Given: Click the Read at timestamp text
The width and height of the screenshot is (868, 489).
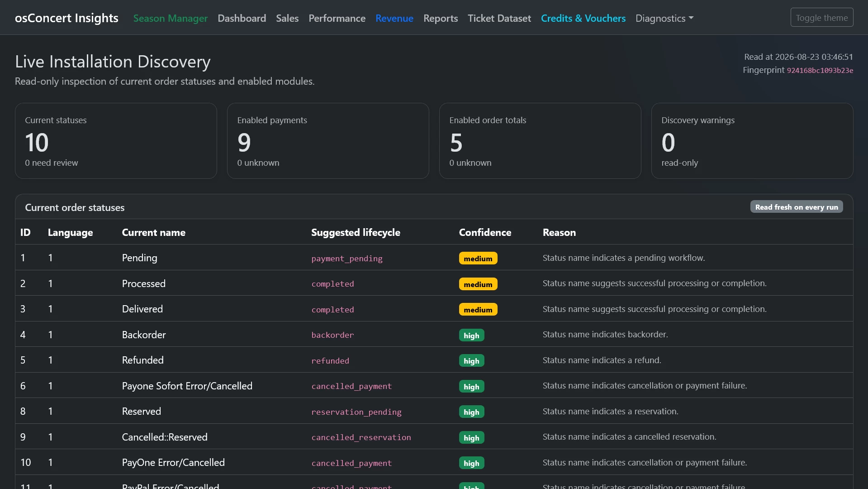Looking at the screenshot, I should click(x=799, y=57).
